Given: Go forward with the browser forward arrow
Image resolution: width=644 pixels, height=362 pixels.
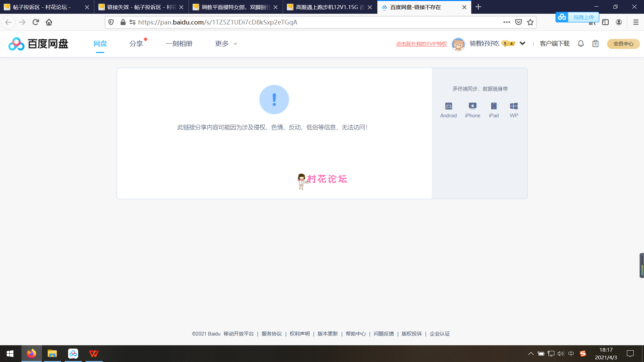Looking at the screenshot, I should click(22, 22).
